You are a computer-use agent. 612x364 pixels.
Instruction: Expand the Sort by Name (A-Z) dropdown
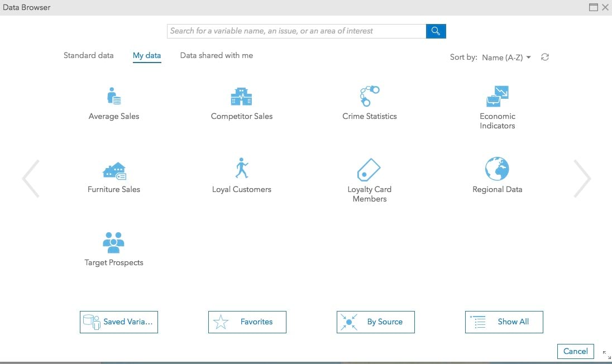click(x=506, y=58)
